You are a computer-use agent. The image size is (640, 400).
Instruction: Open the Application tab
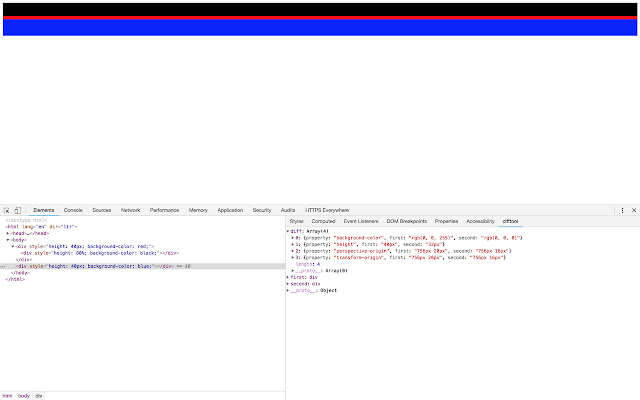point(230,210)
